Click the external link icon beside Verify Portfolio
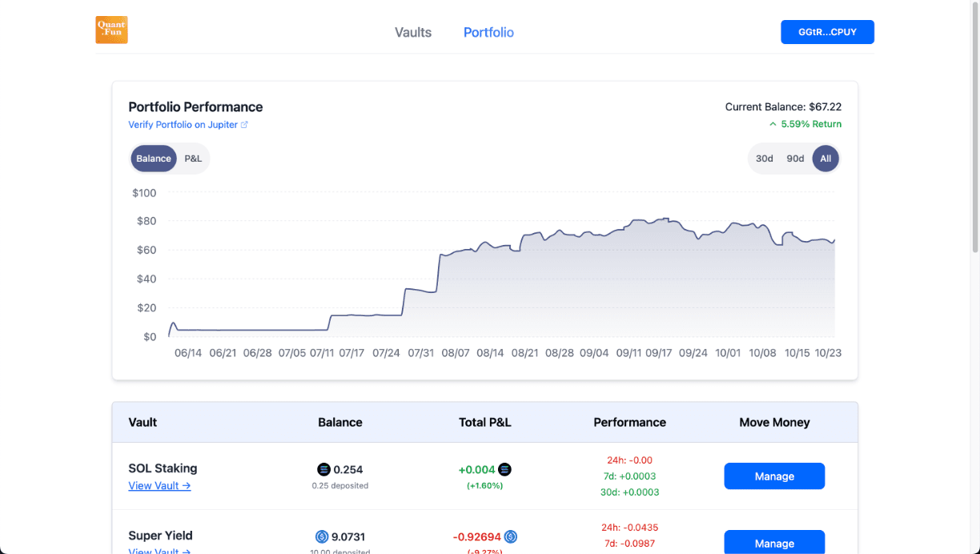 [x=245, y=125]
